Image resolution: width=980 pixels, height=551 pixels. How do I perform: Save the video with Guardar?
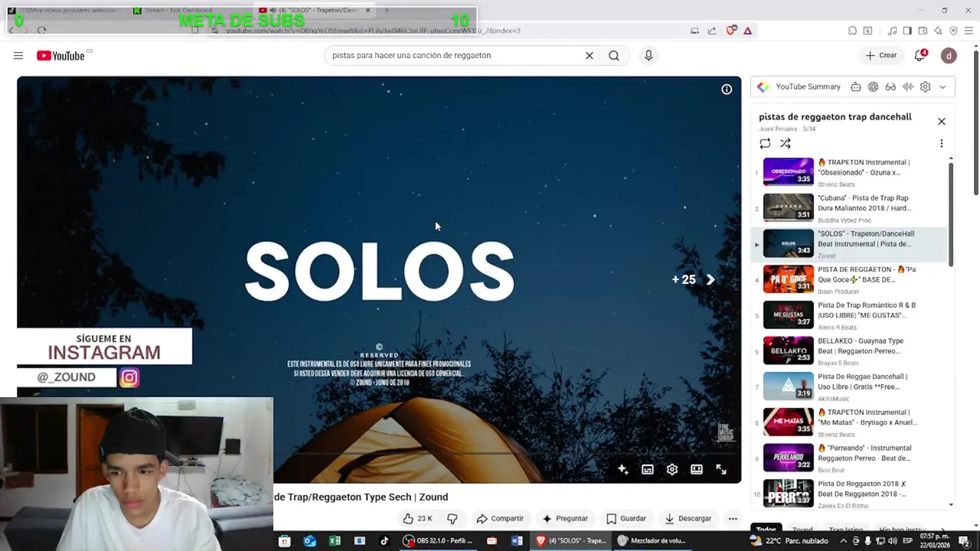click(627, 518)
